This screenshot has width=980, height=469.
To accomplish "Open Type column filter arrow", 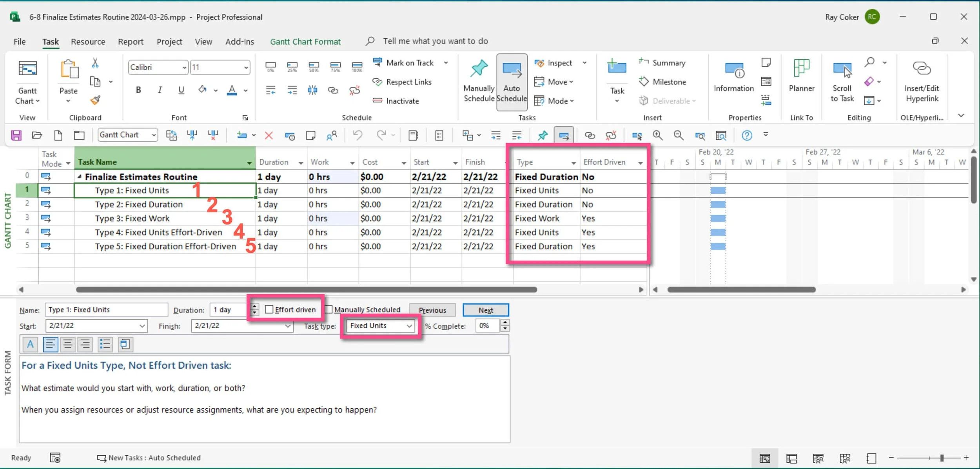I will (573, 163).
